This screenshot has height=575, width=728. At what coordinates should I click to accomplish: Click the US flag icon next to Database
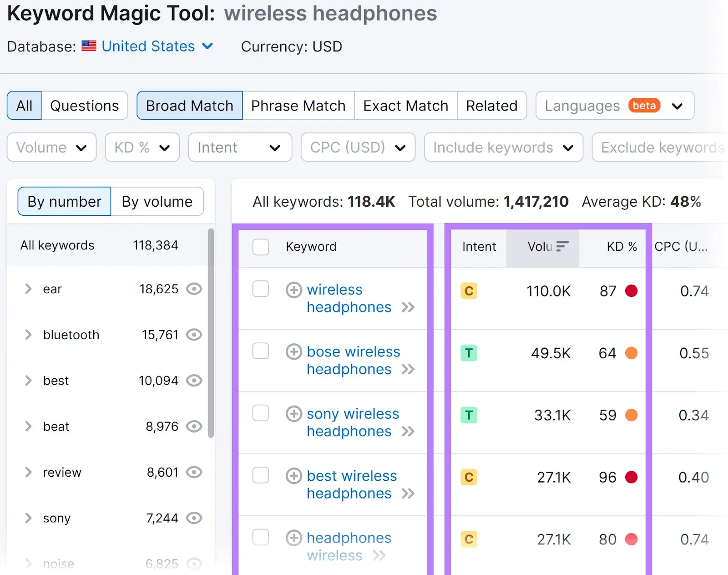[89, 46]
